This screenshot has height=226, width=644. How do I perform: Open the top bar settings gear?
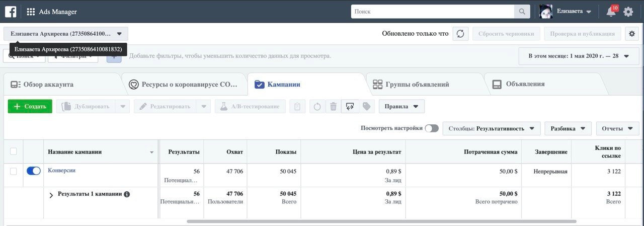(x=628, y=12)
